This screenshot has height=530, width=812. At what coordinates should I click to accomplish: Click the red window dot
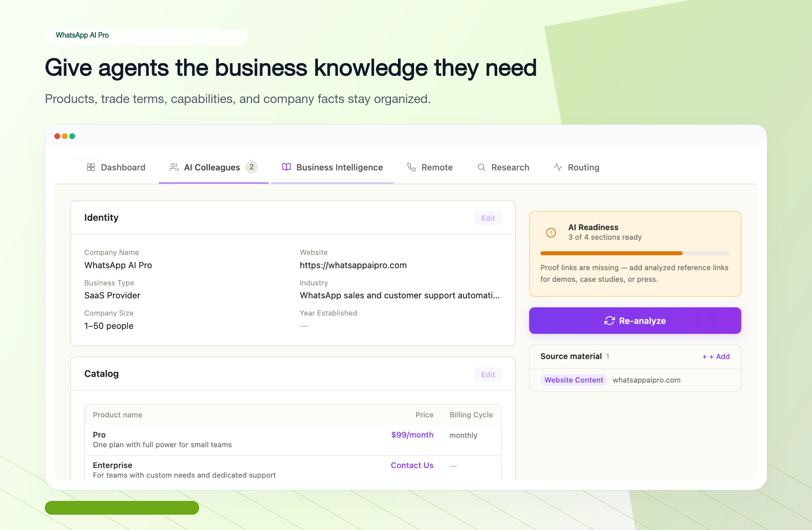[57, 136]
